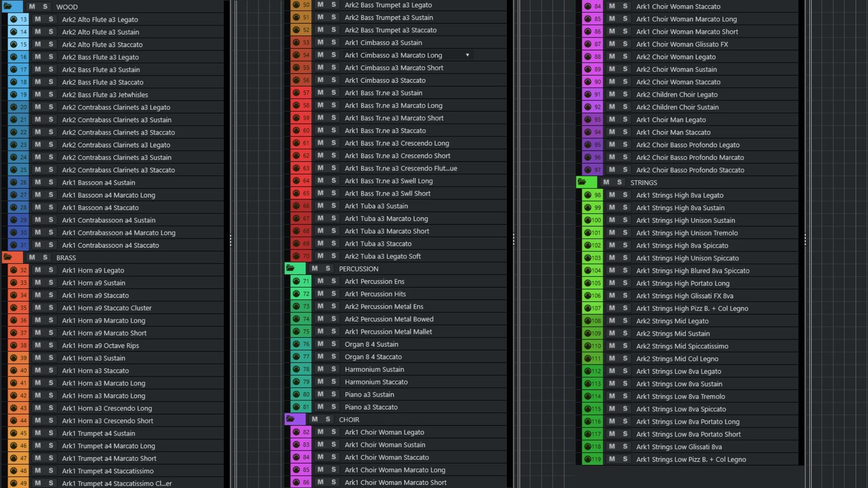Viewport: 868px width, 488px height.
Task: Select the track name Ark1 Choir Woman Glissato FX
Action: [x=682, y=44]
